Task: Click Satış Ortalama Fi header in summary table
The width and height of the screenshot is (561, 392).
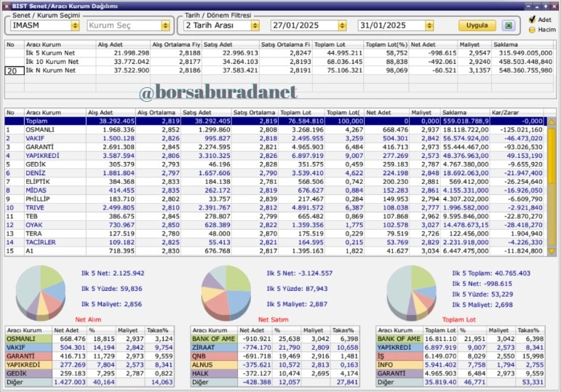Action: [x=285, y=44]
